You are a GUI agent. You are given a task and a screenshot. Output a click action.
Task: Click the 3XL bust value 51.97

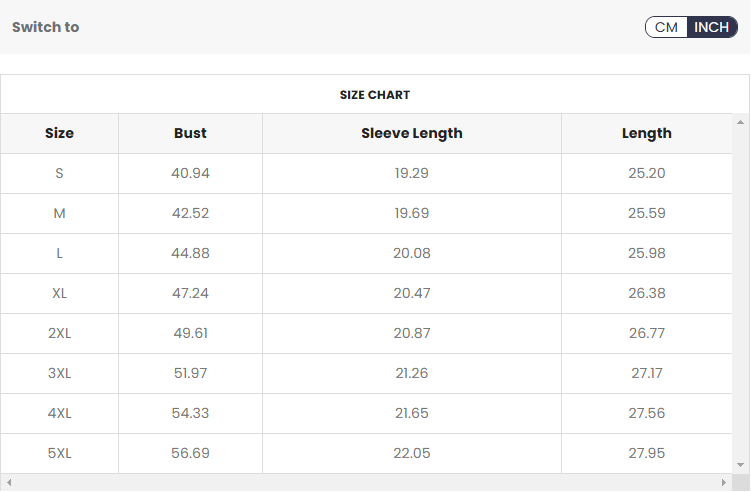(190, 373)
